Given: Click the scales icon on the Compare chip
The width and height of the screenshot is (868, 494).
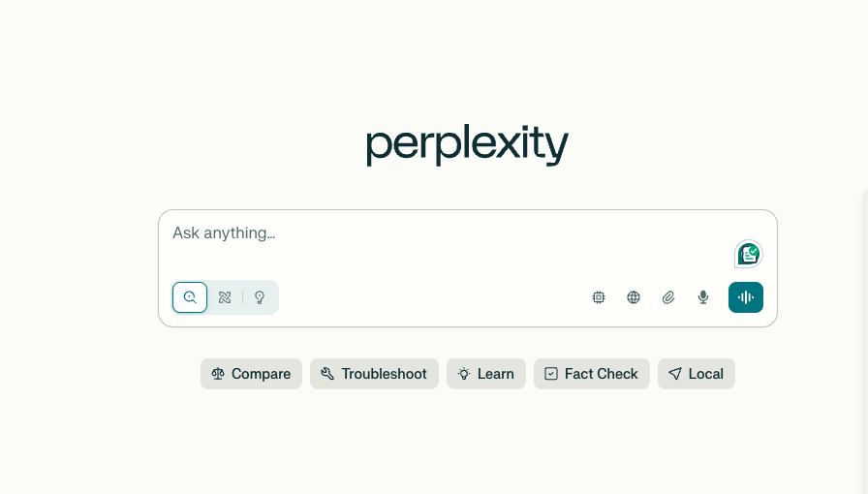Looking at the screenshot, I should click(x=218, y=374).
